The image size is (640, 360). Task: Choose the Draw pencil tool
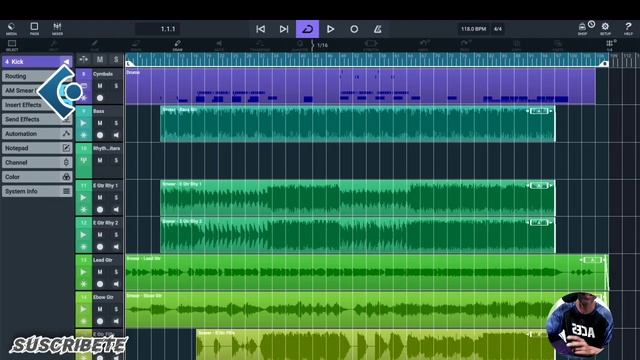click(177, 45)
